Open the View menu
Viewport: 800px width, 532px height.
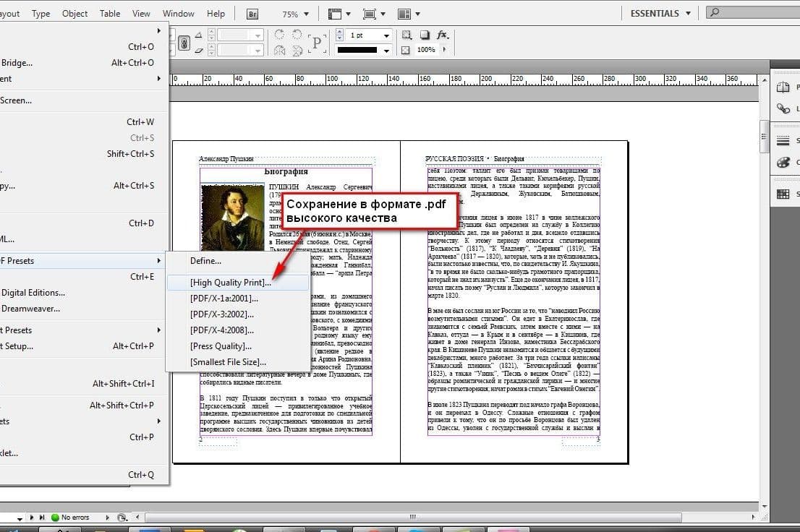[x=141, y=14]
